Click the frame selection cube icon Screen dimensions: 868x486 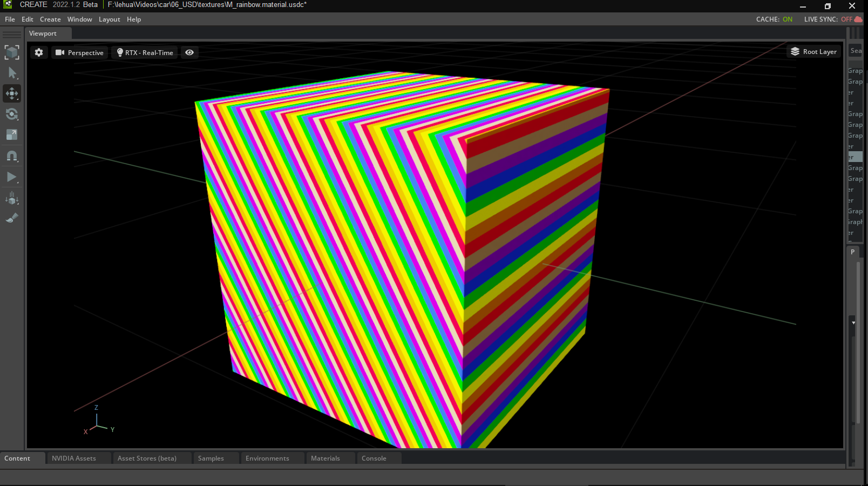12,52
